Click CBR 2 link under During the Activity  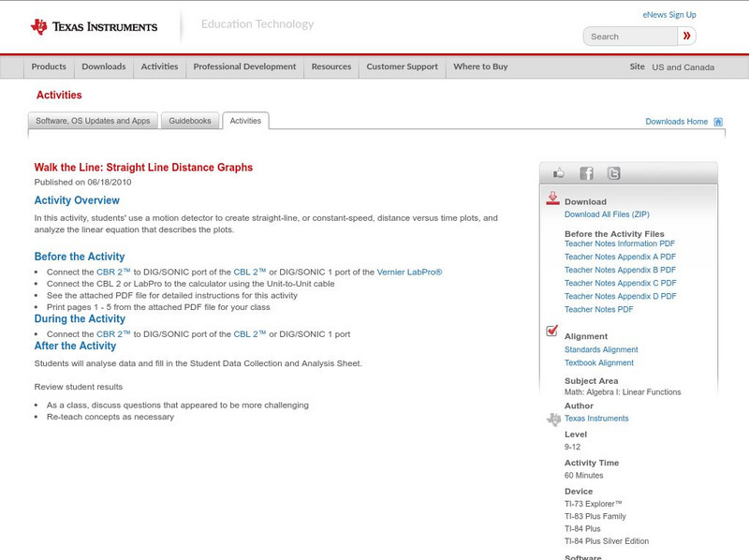(113, 334)
